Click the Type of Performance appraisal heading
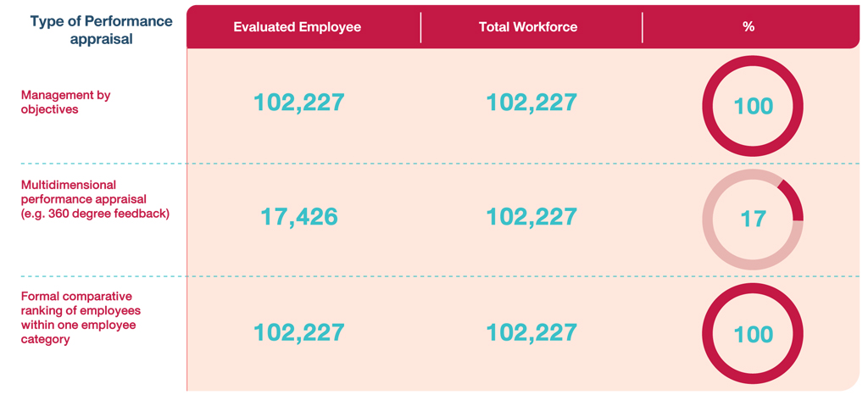The width and height of the screenshot is (868, 395). coord(101,30)
